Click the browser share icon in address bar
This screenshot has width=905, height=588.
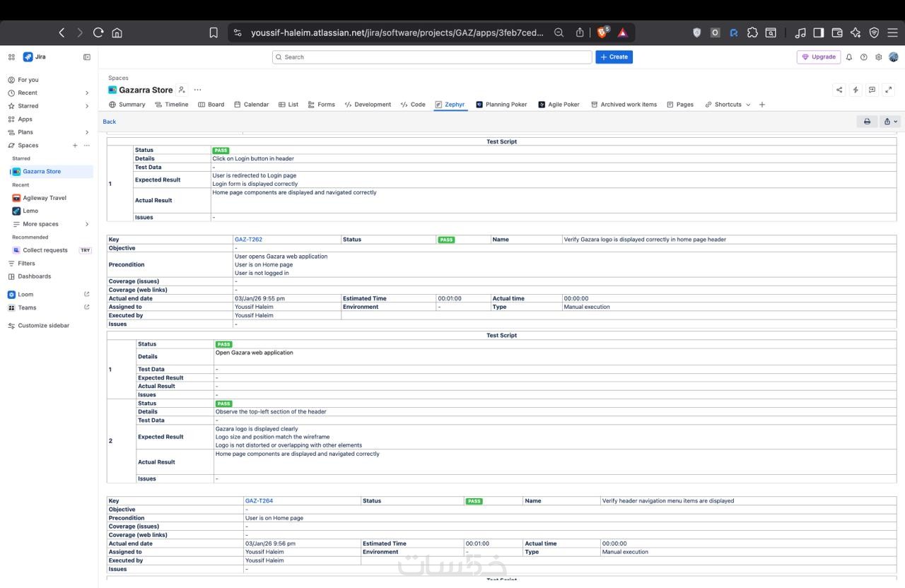[580, 33]
